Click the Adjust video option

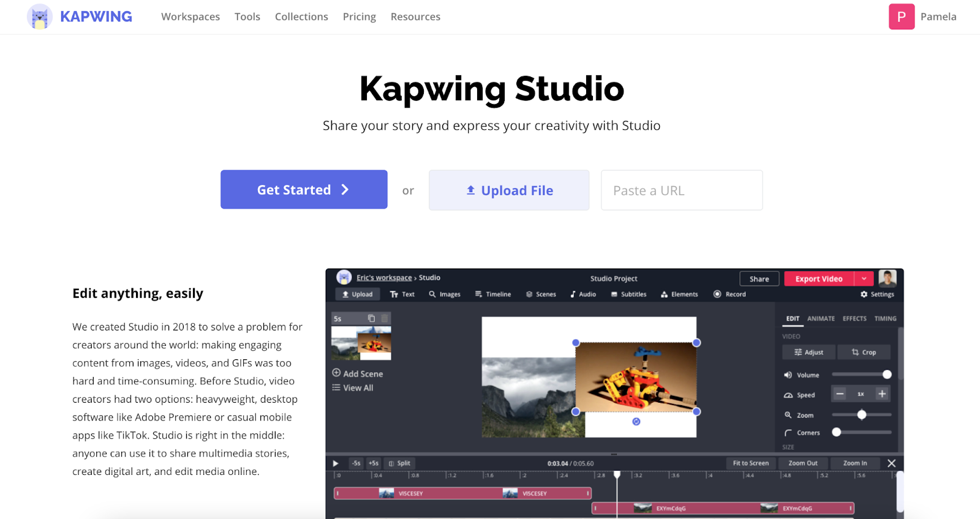(x=809, y=352)
